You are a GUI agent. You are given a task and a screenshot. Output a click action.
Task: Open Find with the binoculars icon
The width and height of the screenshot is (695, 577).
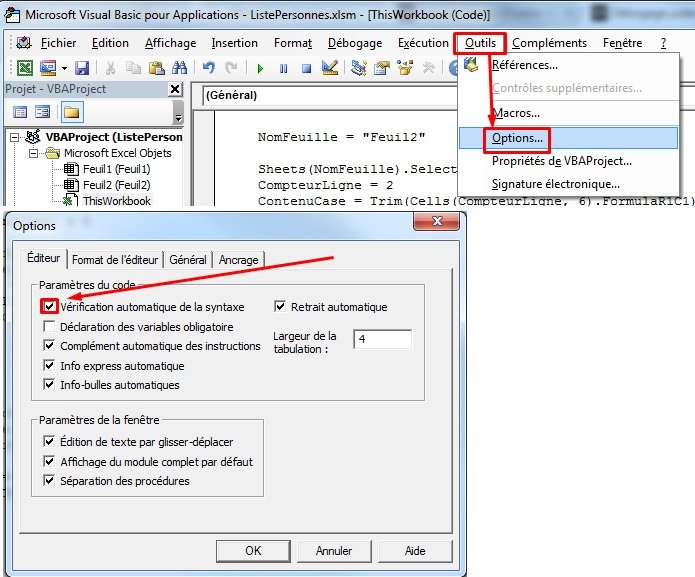(x=179, y=68)
